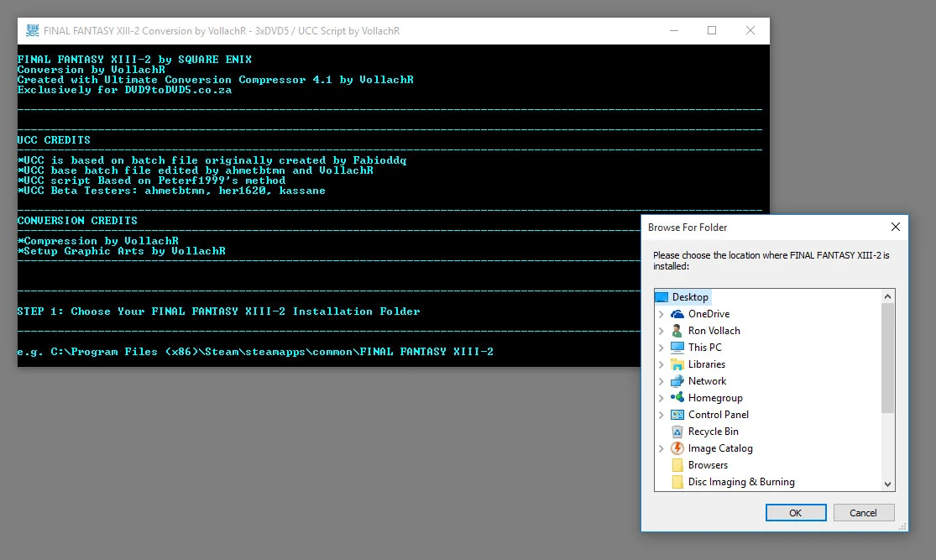936x560 pixels.
Task: Click the 'CONVERSION CREDITS' heading in the console
Action: click(77, 220)
